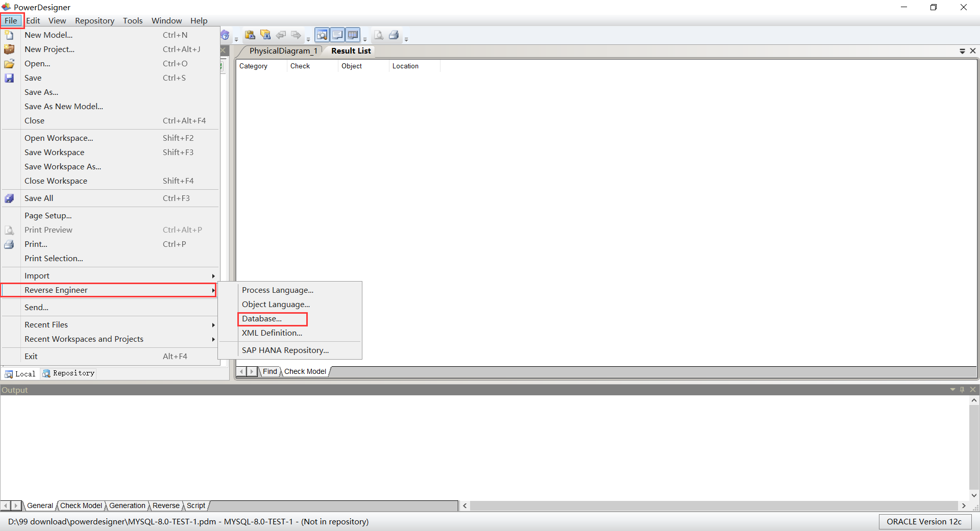
Task: Click the Print Preview toolbar icon
Action: tap(379, 35)
